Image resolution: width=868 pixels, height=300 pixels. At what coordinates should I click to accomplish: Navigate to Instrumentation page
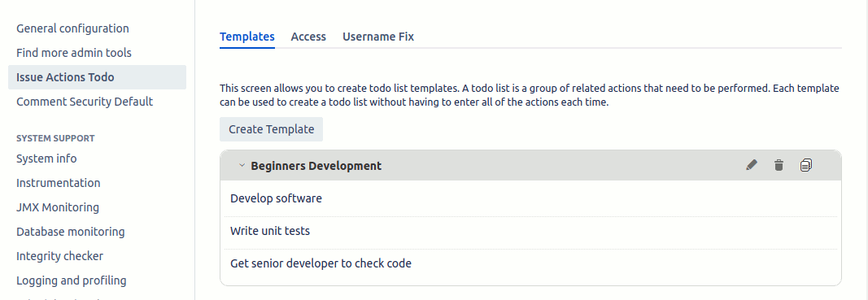click(x=58, y=183)
